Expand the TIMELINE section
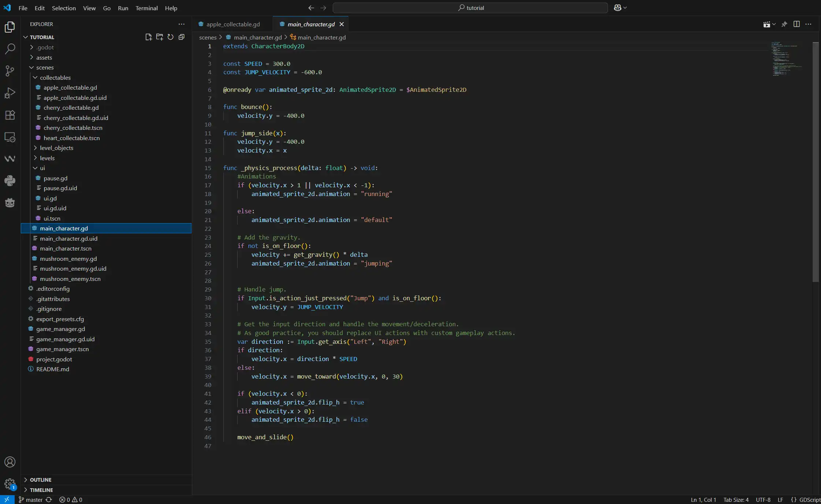 click(41, 490)
